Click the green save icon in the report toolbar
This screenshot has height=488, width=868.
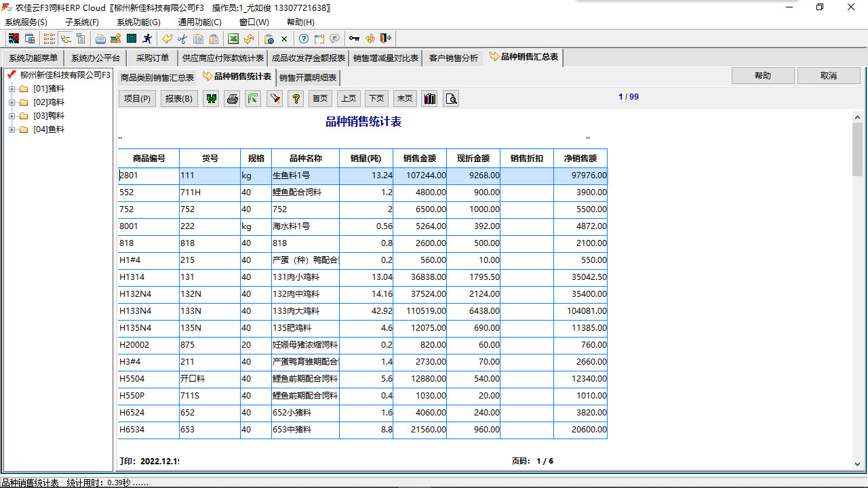click(211, 98)
